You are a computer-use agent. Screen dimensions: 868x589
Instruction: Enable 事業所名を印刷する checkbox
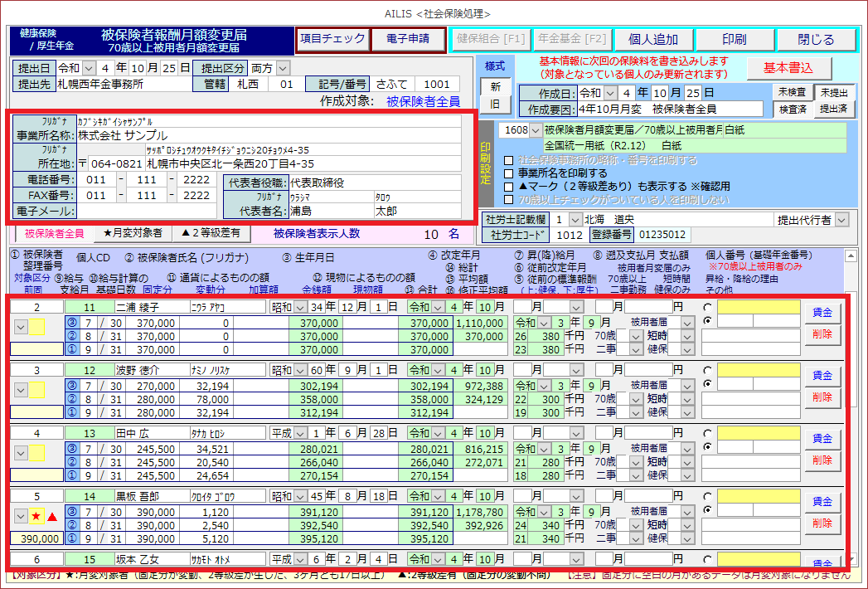[x=508, y=173]
